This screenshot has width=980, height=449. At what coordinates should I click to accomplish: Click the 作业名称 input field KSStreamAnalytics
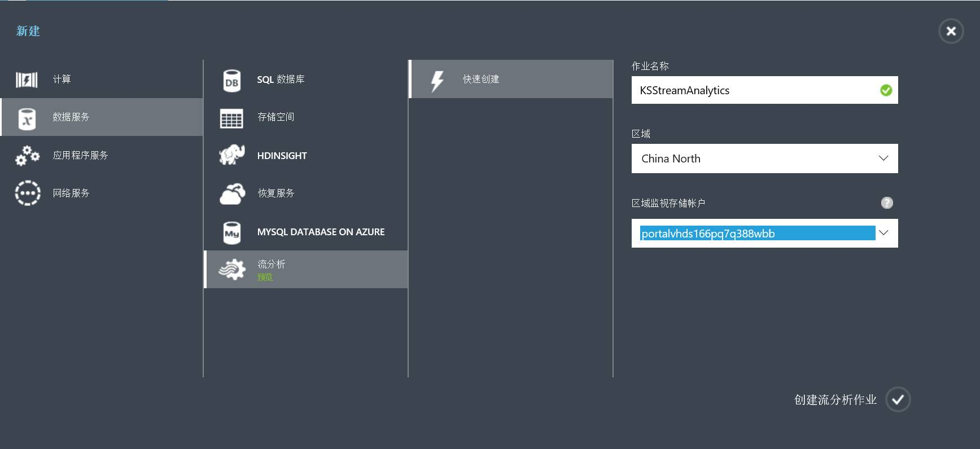click(x=764, y=90)
